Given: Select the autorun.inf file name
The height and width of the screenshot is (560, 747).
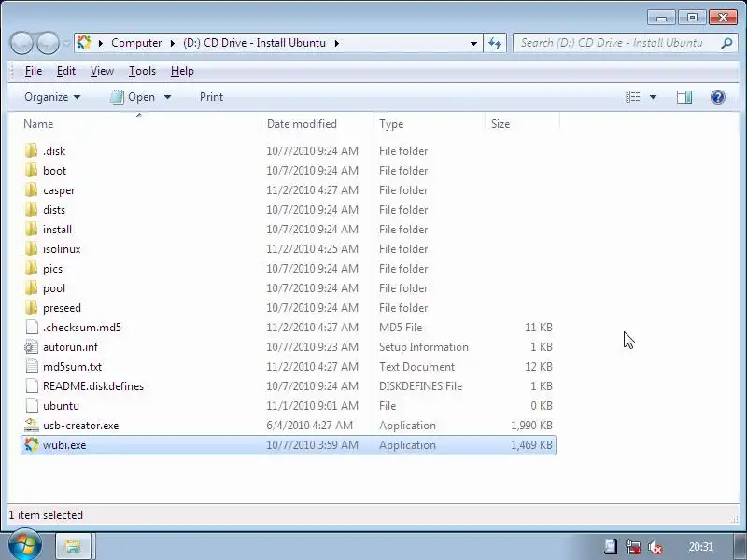Looking at the screenshot, I should click(x=70, y=347).
